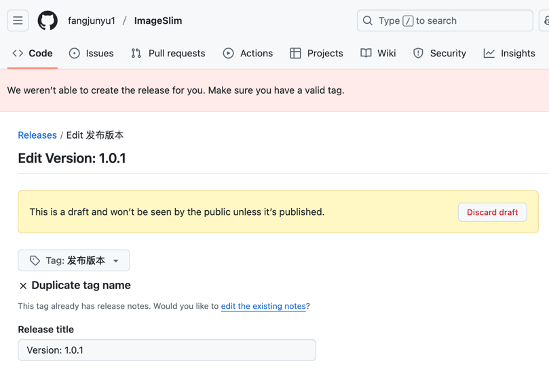Switch to the Code tab
Viewport: 550px width, 375px height.
(33, 53)
